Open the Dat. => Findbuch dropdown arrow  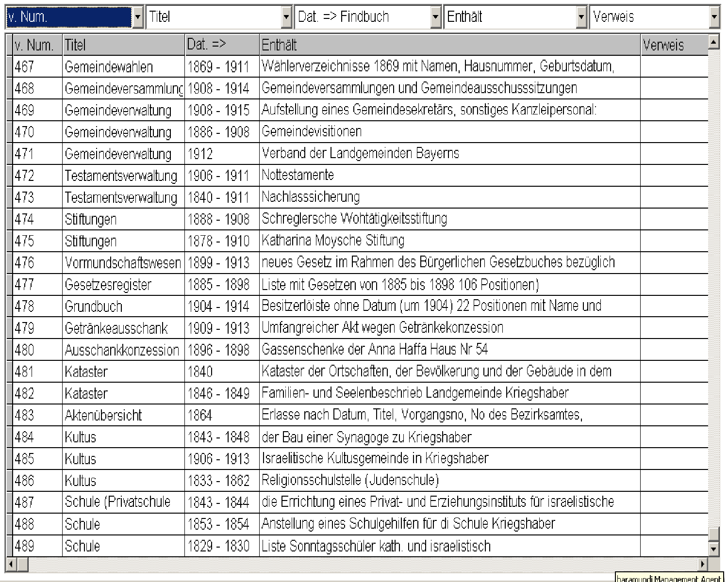(435, 18)
